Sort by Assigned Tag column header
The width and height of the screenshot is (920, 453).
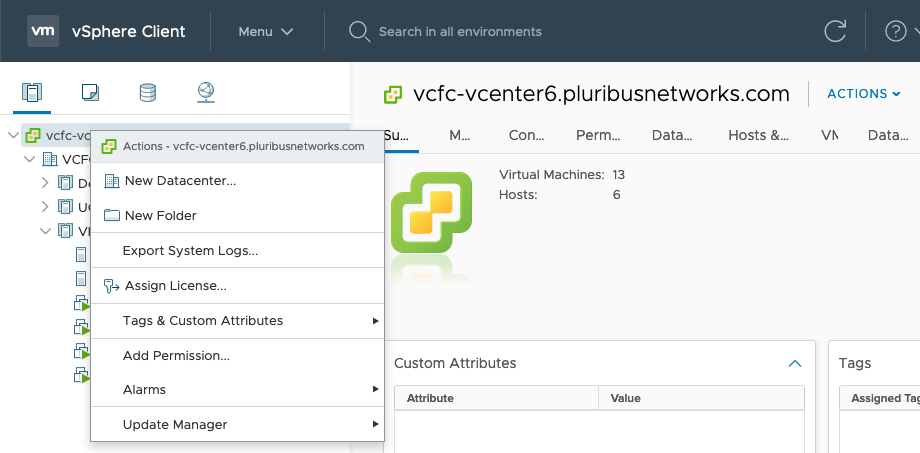pos(880,398)
